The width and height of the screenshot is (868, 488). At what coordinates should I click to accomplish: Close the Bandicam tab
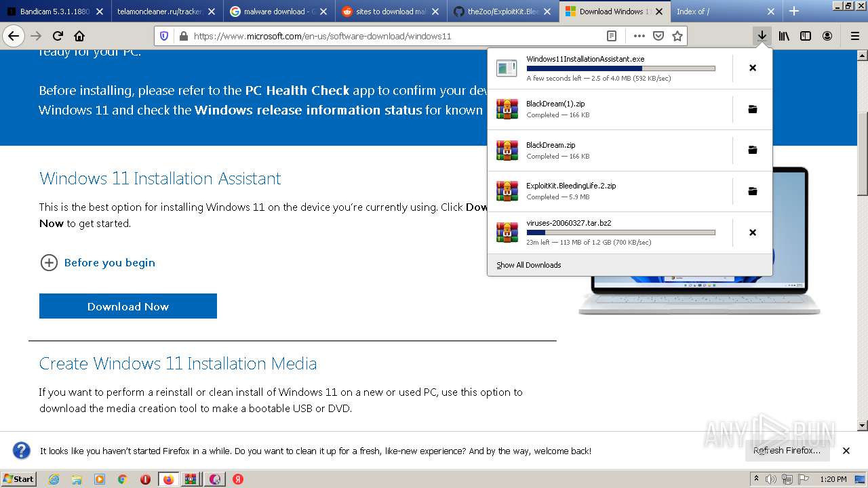(x=100, y=12)
